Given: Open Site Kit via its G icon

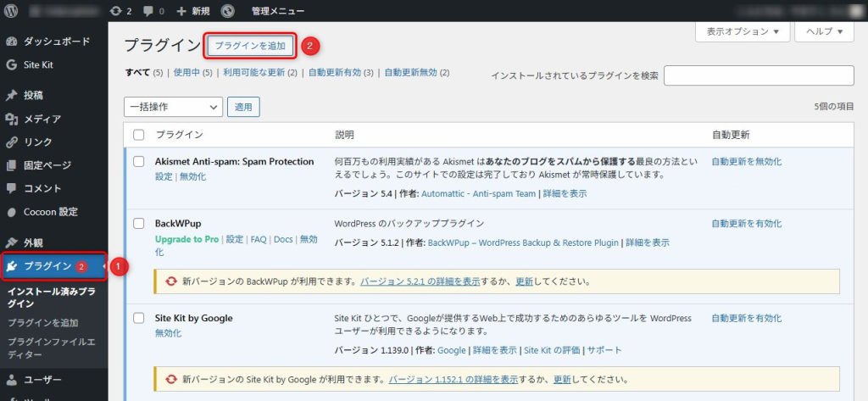Looking at the screenshot, I should pos(12,64).
